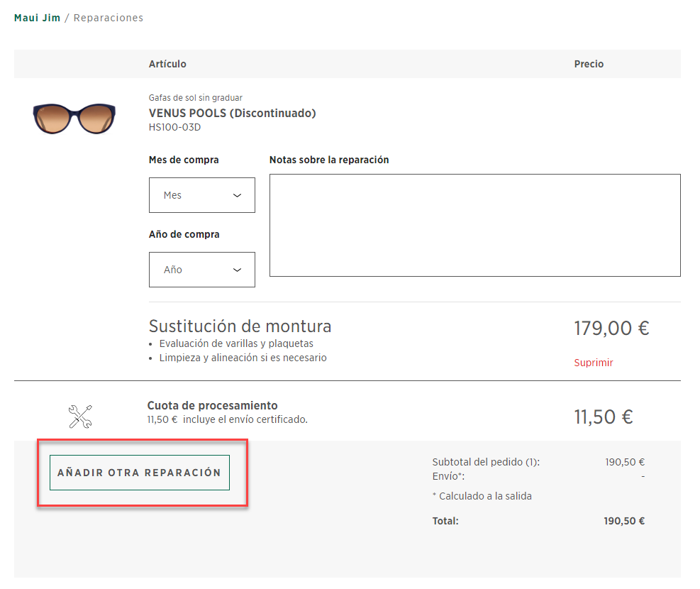This screenshot has width=700, height=589.
Task: Click the Limpieza y alineación si es necesario bullet
Action: 243,358
